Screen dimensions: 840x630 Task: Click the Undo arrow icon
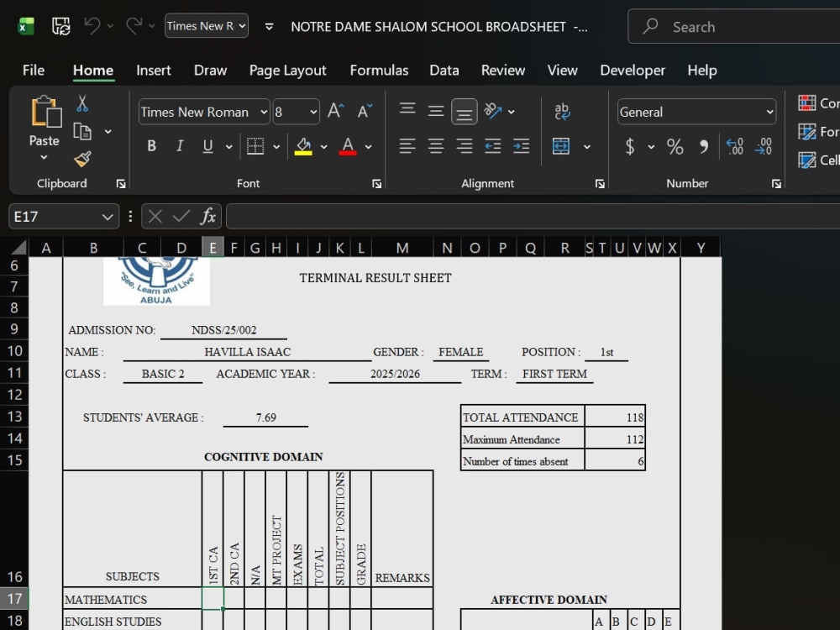(92, 26)
